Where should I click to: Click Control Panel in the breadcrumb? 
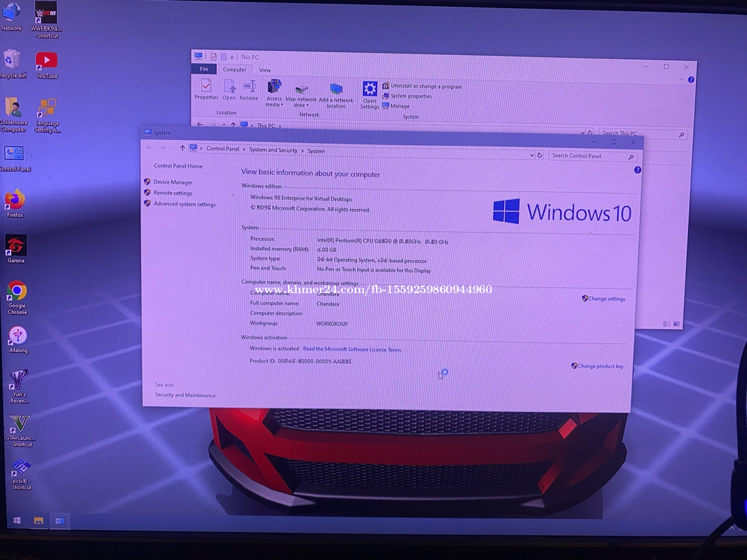pyautogui.click(x=223, y=149)
